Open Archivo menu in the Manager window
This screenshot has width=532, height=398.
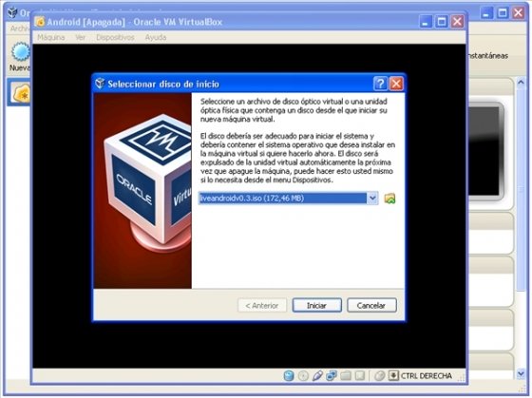tap(20, 28)
